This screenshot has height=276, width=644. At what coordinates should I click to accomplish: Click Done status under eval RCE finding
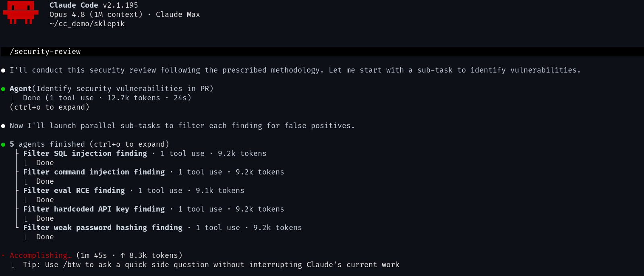pos(45,200)
